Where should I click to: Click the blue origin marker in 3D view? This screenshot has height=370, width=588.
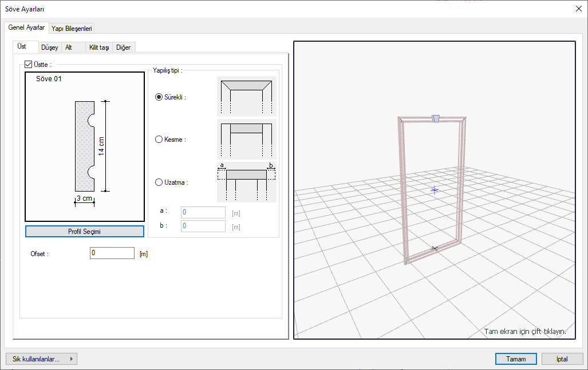435,189
